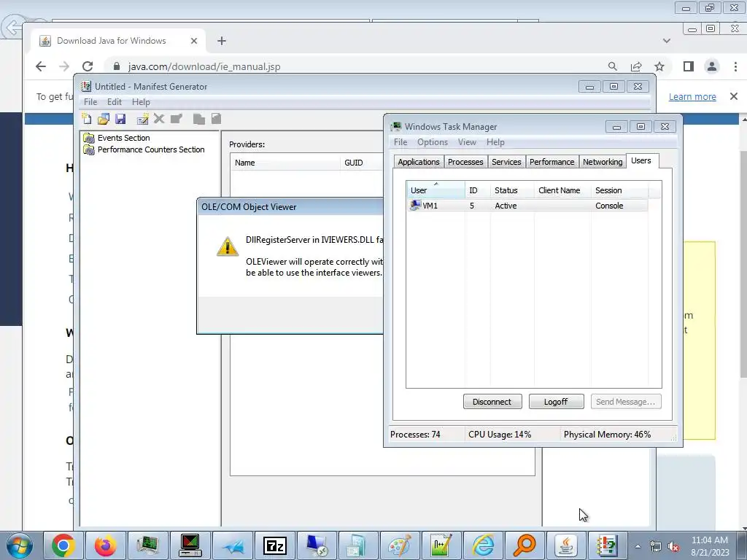The image size is (747, 560).
Task: Sort by the Client Name column header
Action: click(562, 190)
